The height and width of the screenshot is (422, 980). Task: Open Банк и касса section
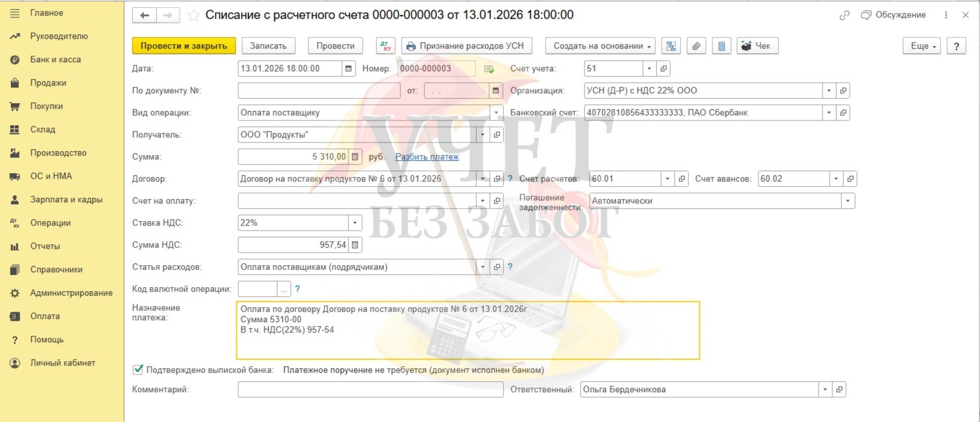tap(55, 60)
